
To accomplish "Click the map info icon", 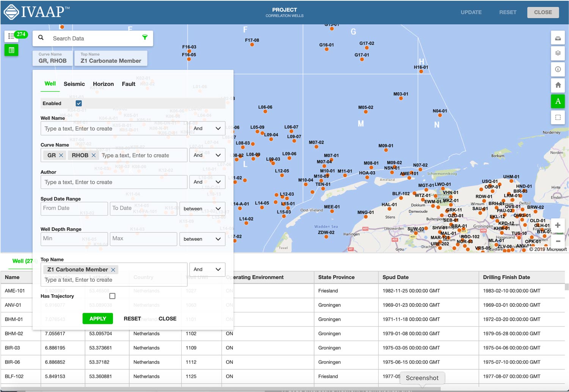I will click(558, 69).
